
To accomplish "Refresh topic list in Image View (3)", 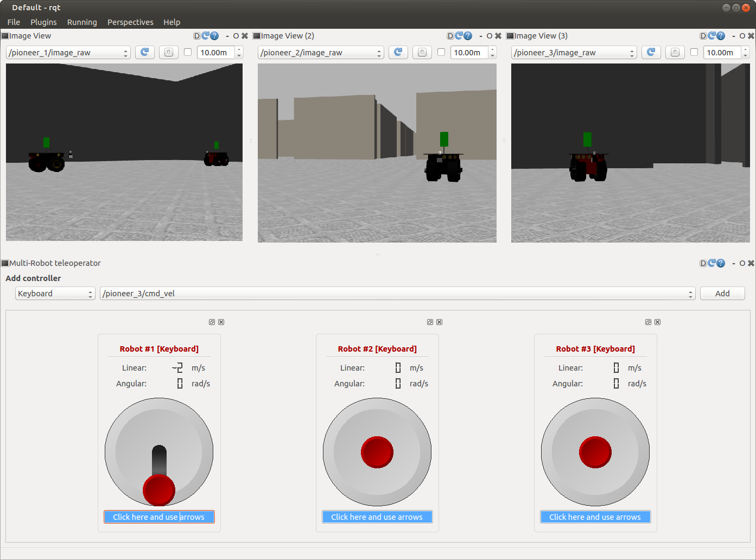I will 651,52.
